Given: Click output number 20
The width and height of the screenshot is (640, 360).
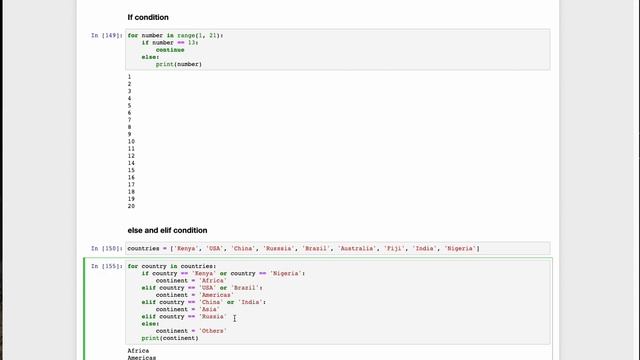Looking at the screenshot, I should pyautogui.click(x=131, y=206).
